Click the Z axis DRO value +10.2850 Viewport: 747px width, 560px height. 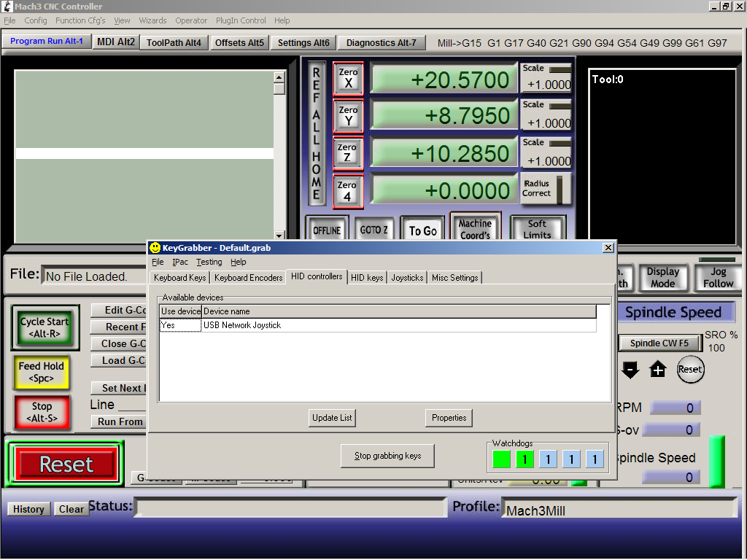coord(444,154)
